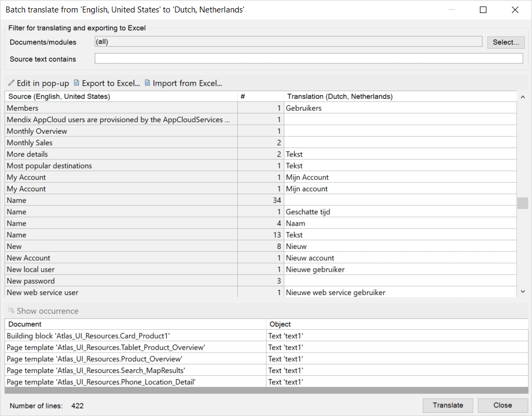
Task: Click the vertical scrollbar thumb of translations table
Action: tap(522, 203)
